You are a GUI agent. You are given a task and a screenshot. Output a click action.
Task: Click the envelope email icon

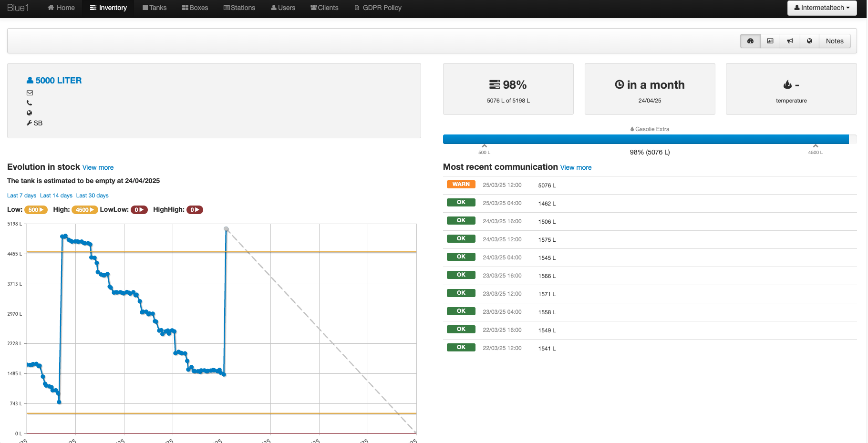(x=30, y=93)
